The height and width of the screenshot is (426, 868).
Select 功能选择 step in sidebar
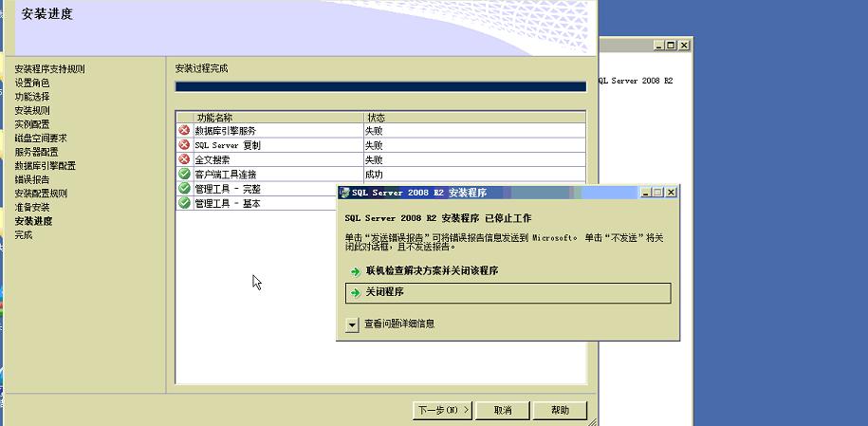coord(32,97)
